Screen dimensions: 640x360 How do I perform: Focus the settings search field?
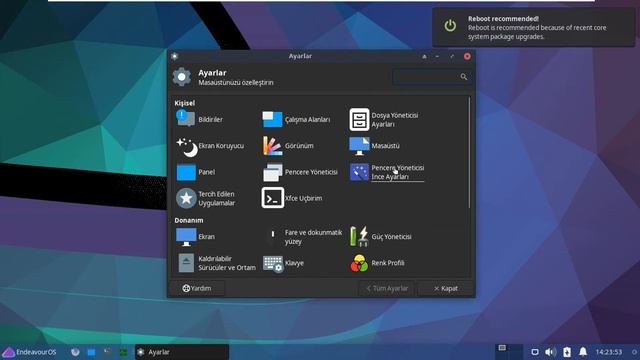click(431, 77)
